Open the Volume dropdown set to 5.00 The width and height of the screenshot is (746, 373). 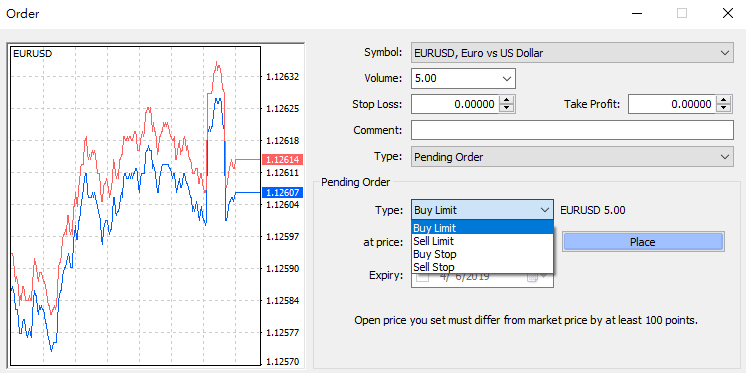coord(463,79)
